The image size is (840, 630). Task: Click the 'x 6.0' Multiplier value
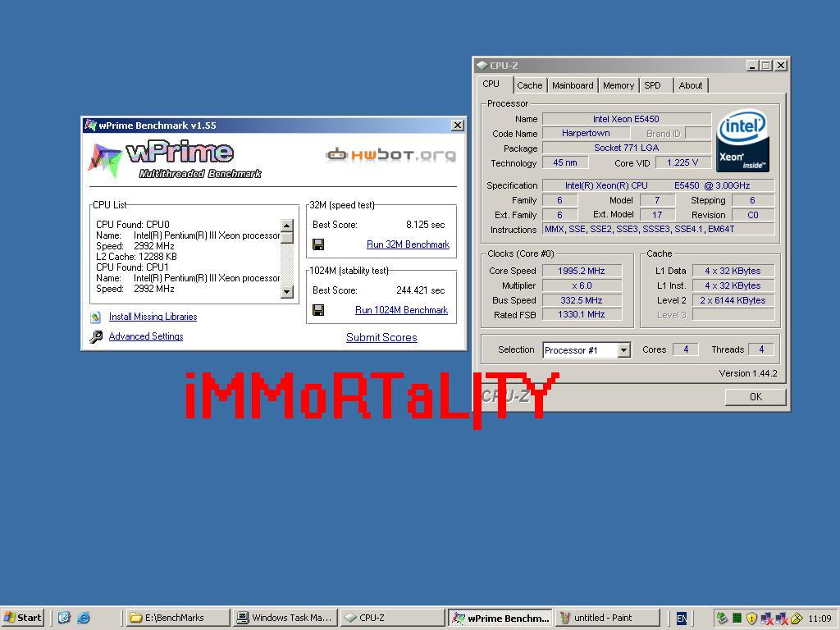point(582,286)
